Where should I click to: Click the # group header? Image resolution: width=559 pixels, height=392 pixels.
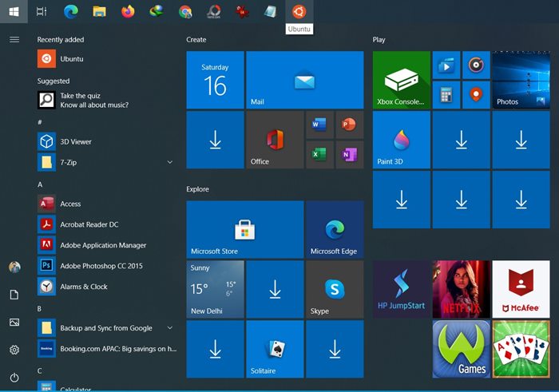40,122
